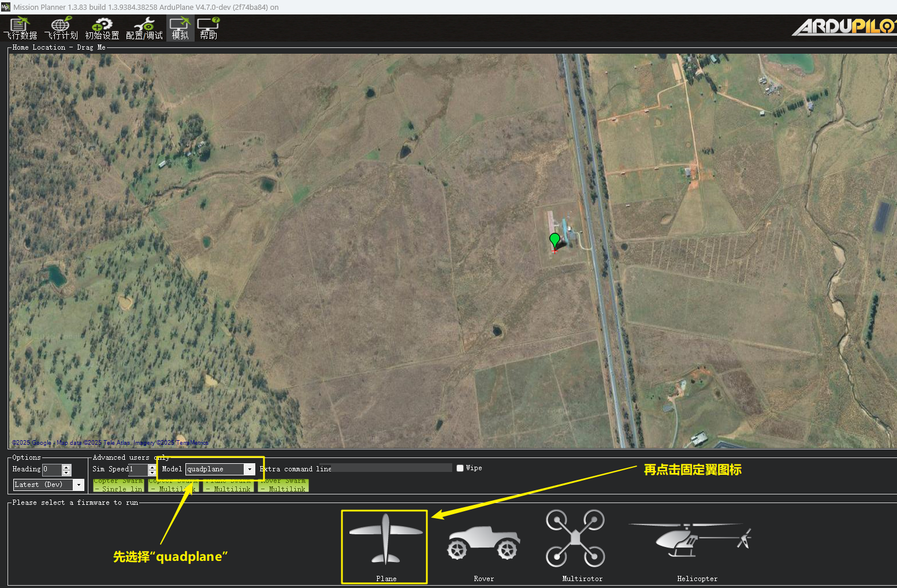Open the 初始设置 initial setup view
This screenshot has height=588, width=897.
click(x=102, y=28)
